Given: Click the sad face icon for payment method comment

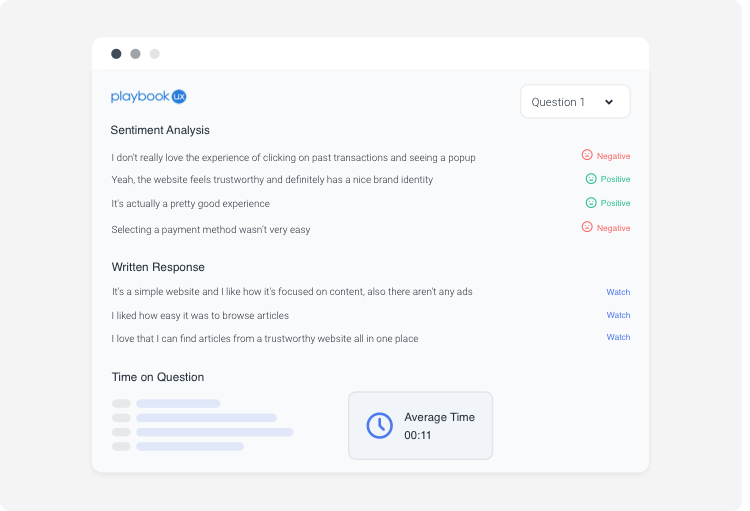Looking at the screenshot, I should pos(587,227).
